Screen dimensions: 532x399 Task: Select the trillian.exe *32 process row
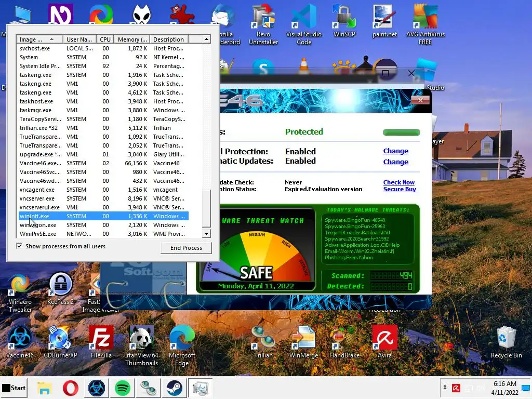click(103, 128)
